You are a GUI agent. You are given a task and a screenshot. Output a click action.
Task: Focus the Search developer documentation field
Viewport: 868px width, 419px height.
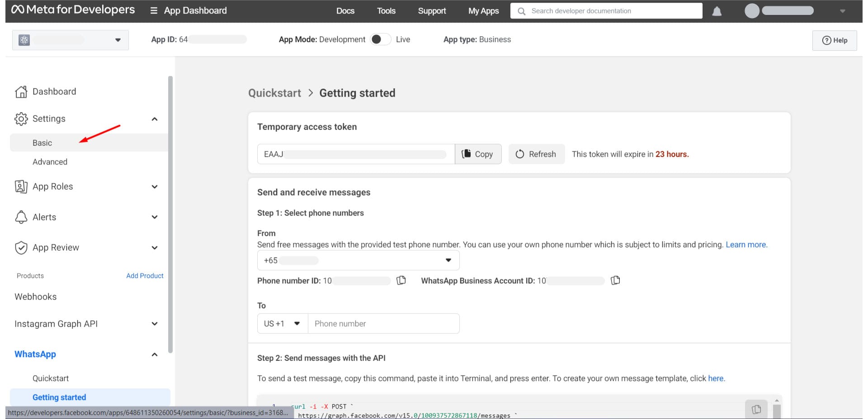tap(606, 11)
